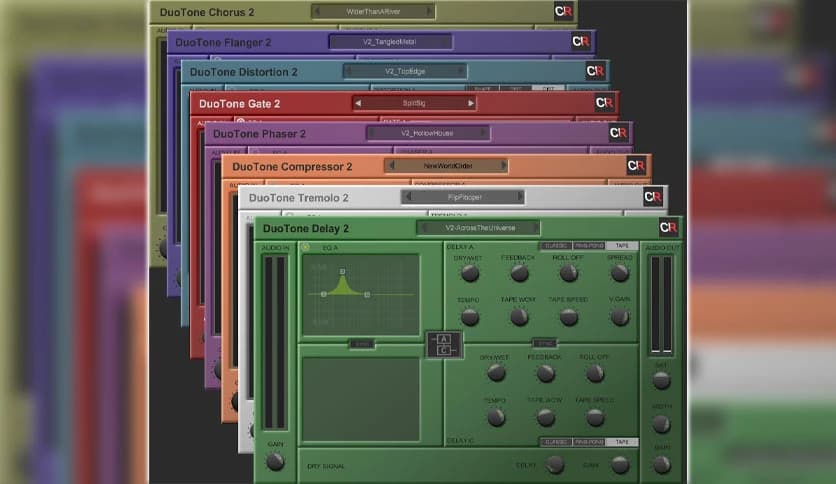Click the Delay A V.Gain knob
836x484 pixels.
620,317
